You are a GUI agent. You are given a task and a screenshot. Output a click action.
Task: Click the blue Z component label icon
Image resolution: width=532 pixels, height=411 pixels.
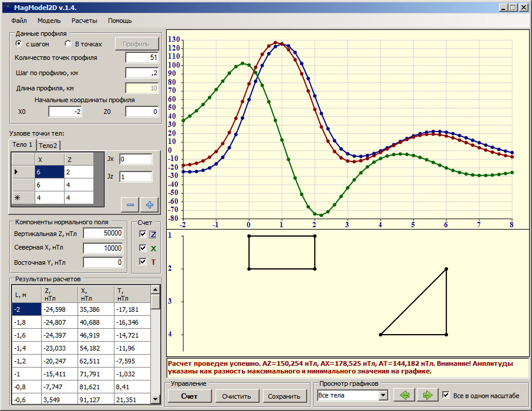153,234
